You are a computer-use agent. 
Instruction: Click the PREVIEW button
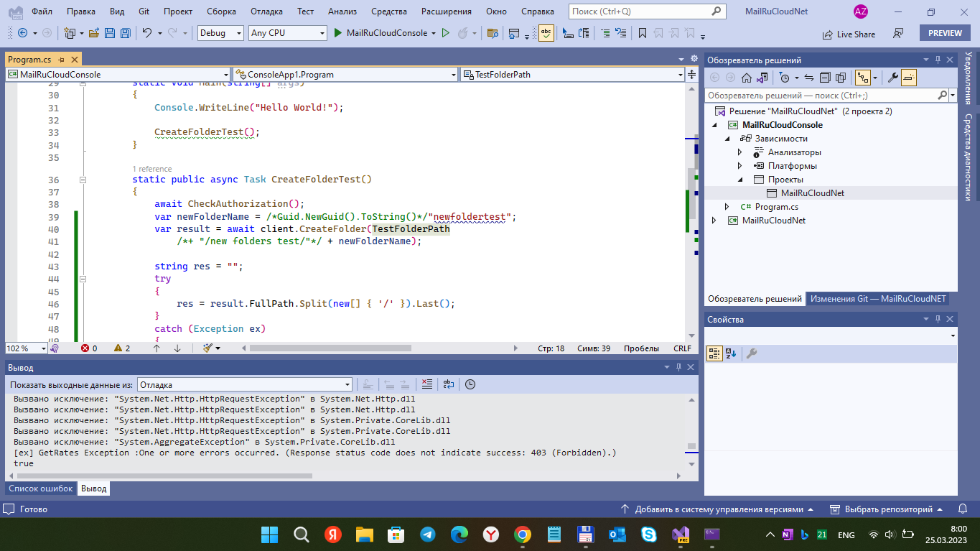[945, 33]
